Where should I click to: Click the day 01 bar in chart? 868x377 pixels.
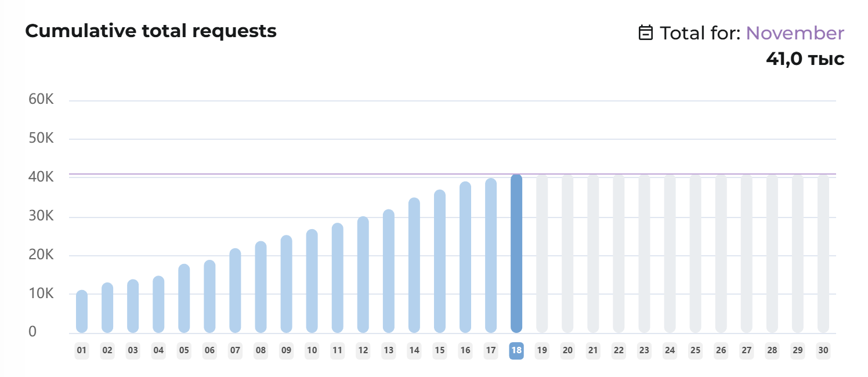(x=82, y=311)
